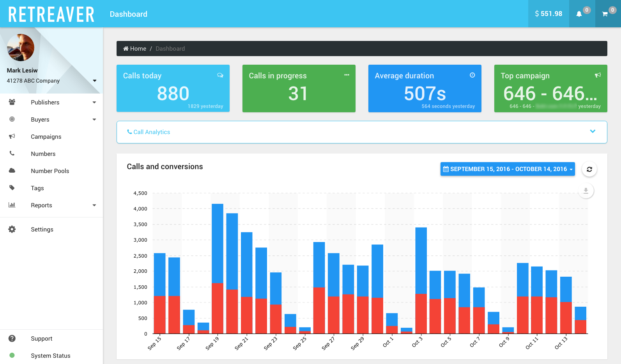Click the 1829 yesterday text

click(205, 106)
